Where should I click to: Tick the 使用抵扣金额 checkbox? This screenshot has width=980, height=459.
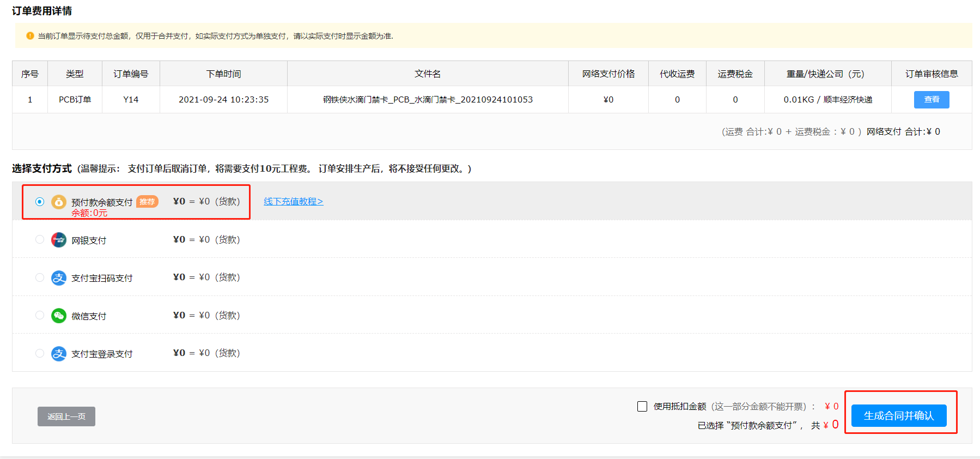(x=642, y=406)
